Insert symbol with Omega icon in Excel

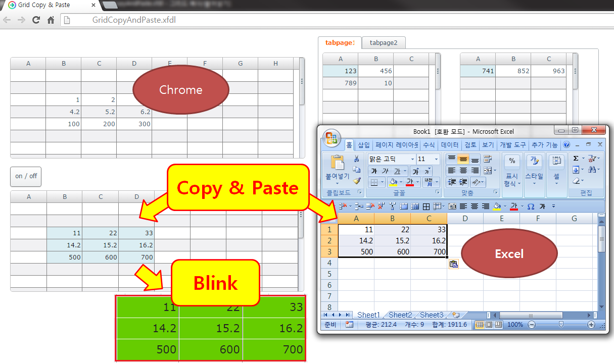(x=531, y=206)
